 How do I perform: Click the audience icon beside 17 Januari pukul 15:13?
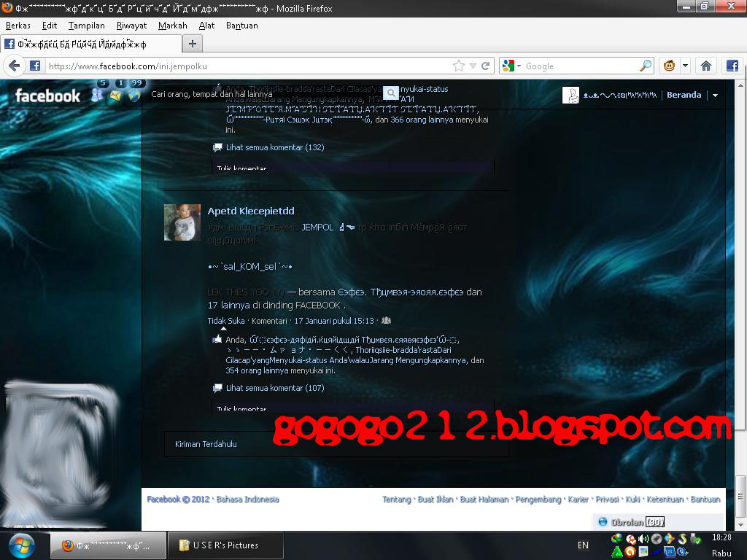387,321
